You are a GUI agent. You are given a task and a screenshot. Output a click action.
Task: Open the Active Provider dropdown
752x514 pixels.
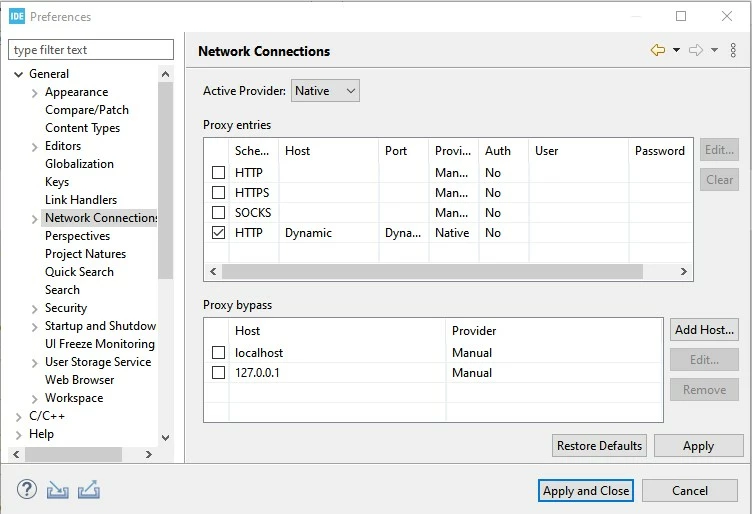[325, 91]
